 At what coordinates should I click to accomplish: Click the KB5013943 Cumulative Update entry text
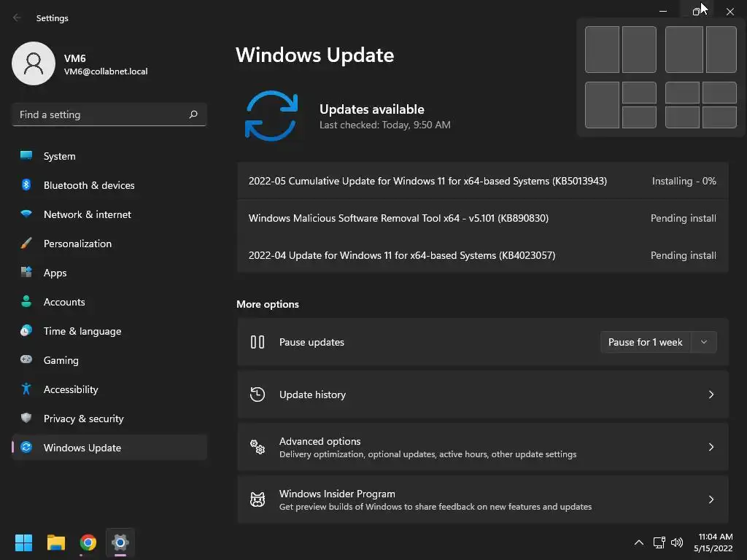427,181
